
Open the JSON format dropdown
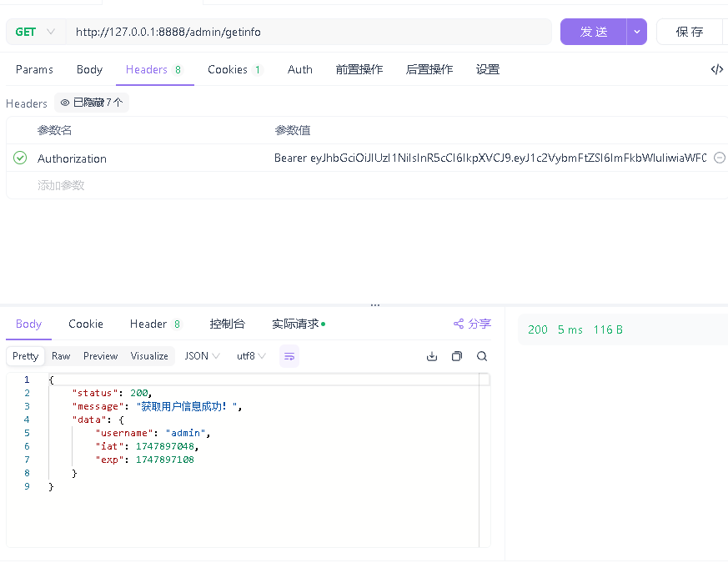201,356
